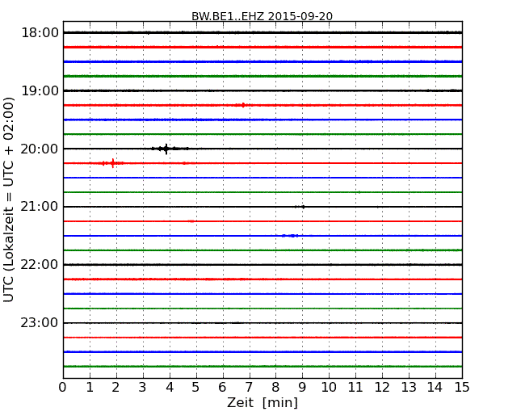Click the faint red blip on the 21:15 trace
Image resolution: width=525 pixels, height=420 pixels.
191,221
